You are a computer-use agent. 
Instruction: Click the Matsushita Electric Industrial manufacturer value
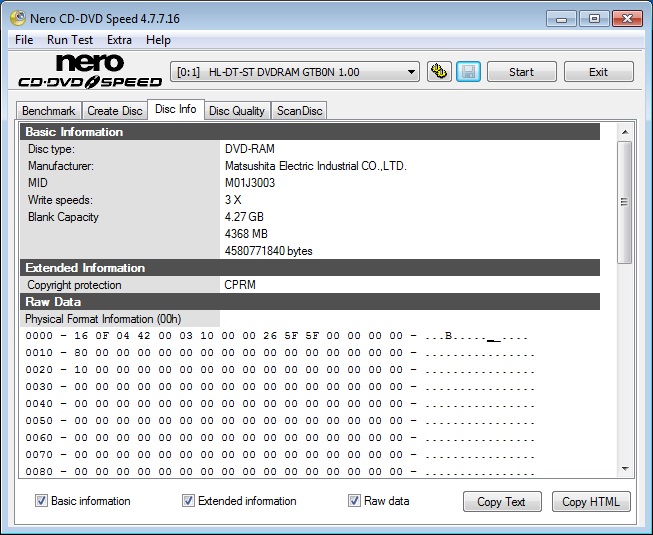coord(316,166)
